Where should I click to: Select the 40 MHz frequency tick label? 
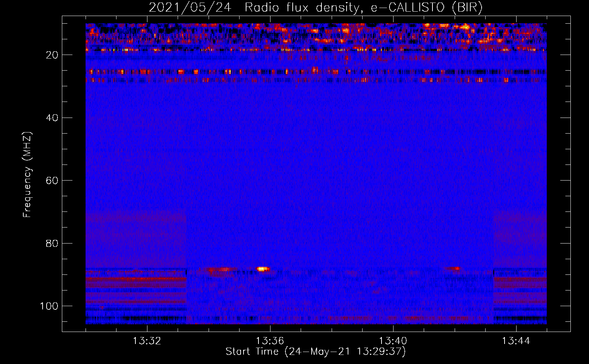[x=52, y=118]
